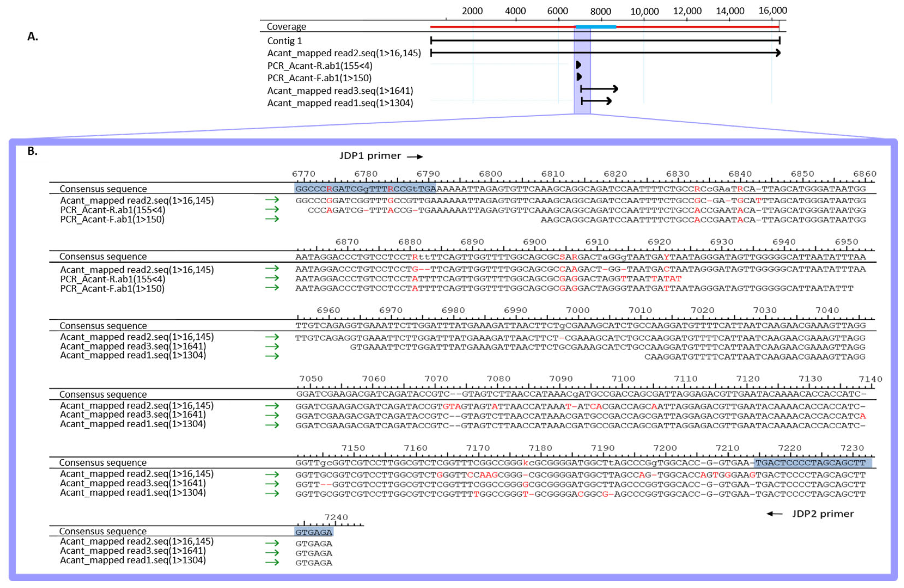Click the highlighted JDP1 primer sequence in consensus
Viewport: 904px width, 588px height.
click(365, 189)
